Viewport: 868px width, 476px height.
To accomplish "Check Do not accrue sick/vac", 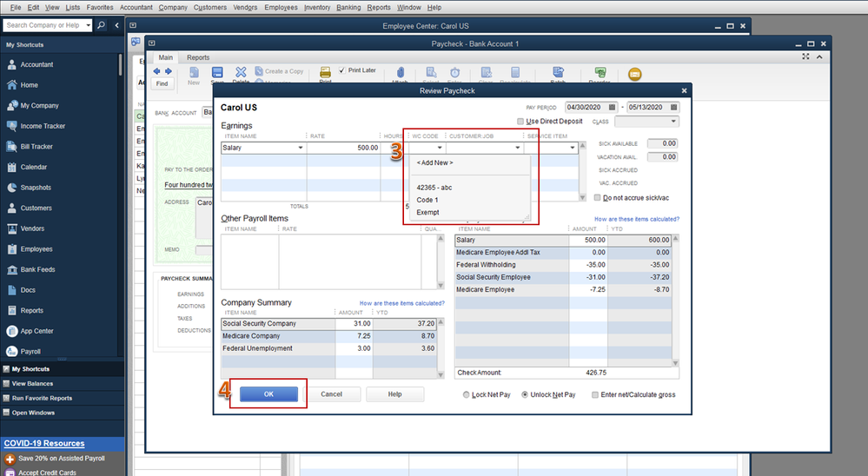I will [597, 197].
